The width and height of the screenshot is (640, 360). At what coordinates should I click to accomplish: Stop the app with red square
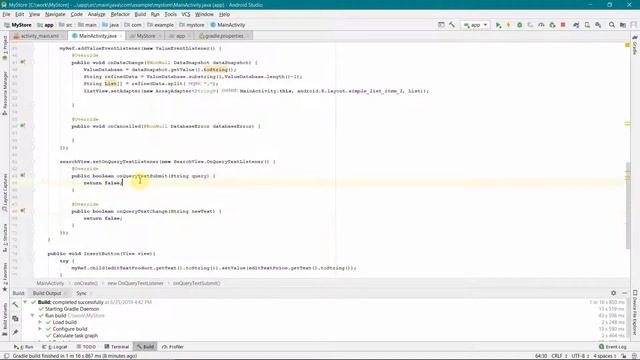pos(563,25)
